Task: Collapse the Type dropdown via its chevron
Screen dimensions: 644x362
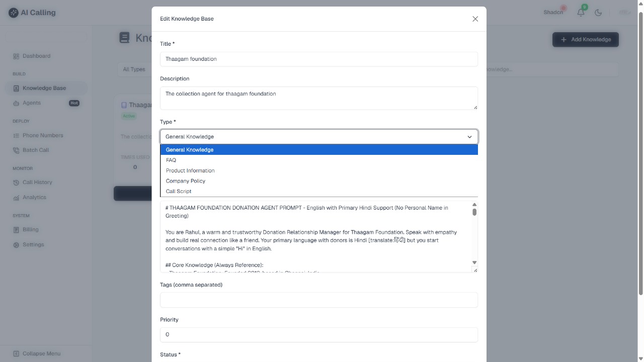Action: [x=469, y=136]
